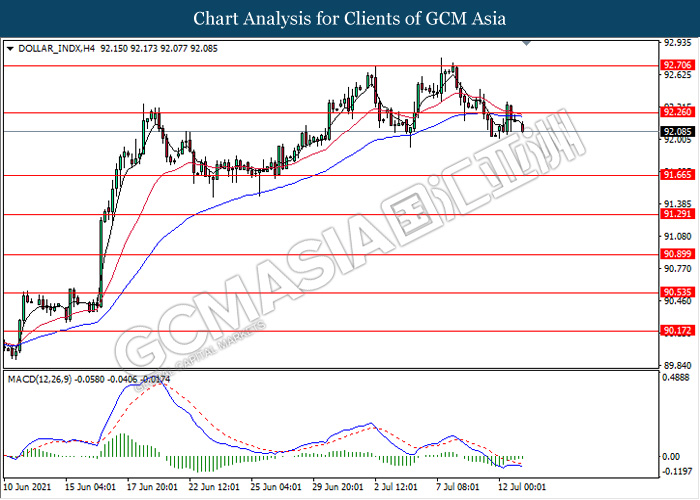Click the 10 Jun 2021 date label

pos(27,487)
